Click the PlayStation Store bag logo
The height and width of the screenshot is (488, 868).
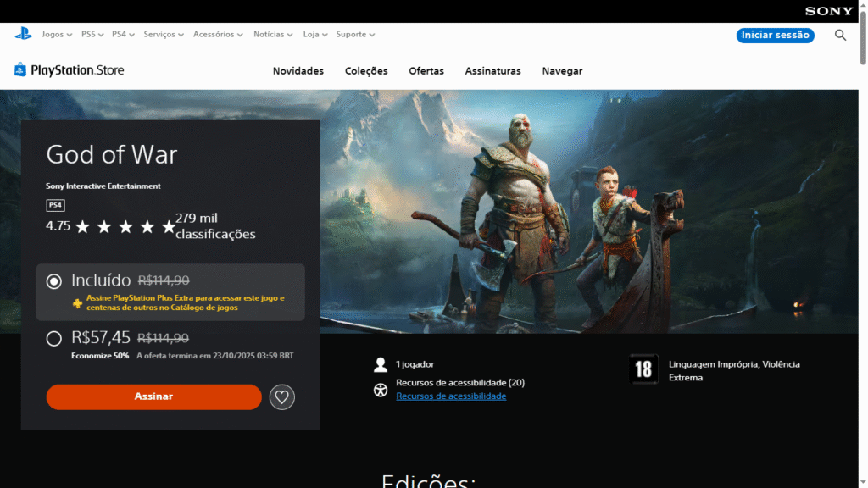tap(20, 70)
